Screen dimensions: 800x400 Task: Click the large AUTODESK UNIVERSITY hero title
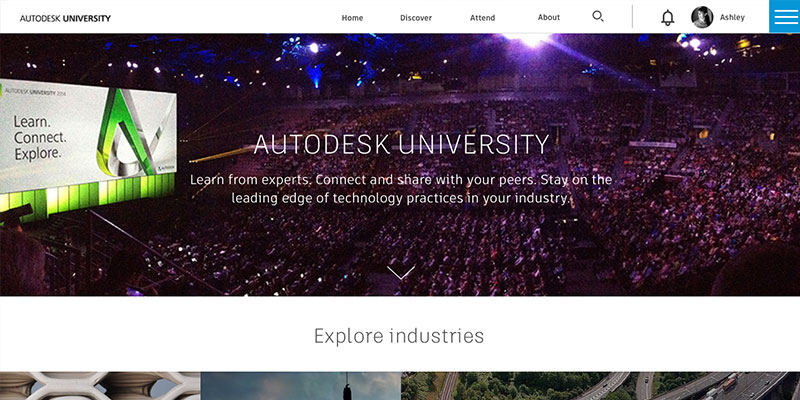coord(401,144)
